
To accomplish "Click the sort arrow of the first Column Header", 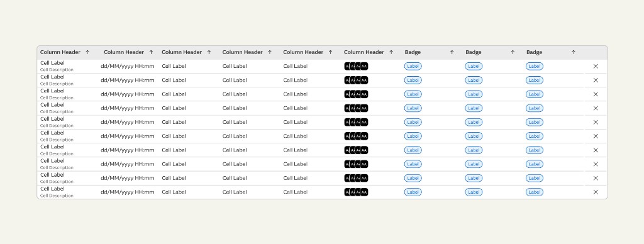I will pyautogui.click(x=87, y=52).
